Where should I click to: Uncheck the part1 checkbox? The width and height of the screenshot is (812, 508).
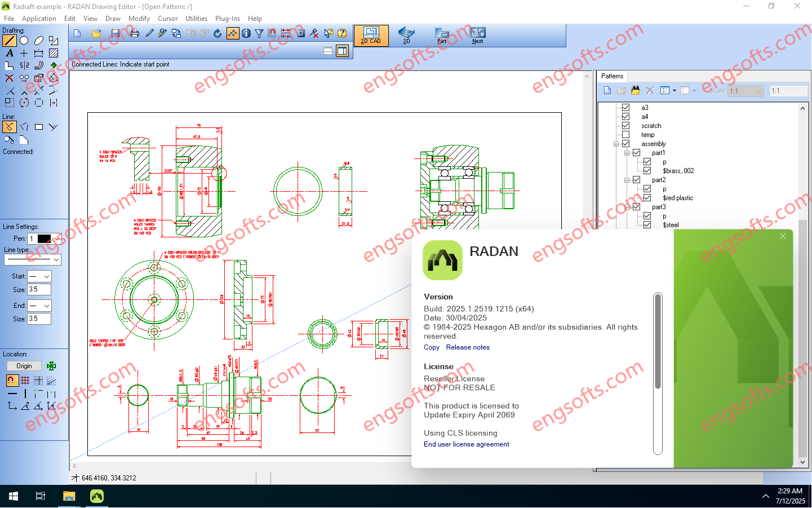point(636,153)
